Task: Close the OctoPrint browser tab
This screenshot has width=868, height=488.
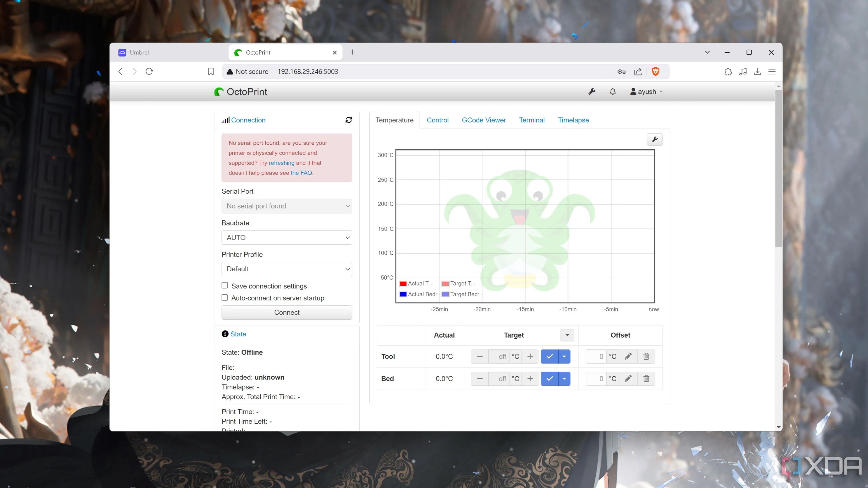Action: pyautogui.click(x=335, y=53)
